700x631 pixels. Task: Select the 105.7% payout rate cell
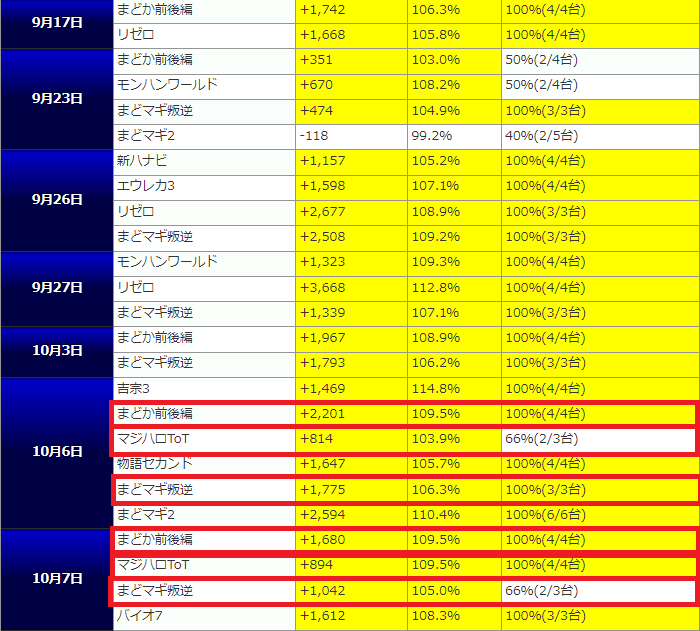(x=454, y=464)
